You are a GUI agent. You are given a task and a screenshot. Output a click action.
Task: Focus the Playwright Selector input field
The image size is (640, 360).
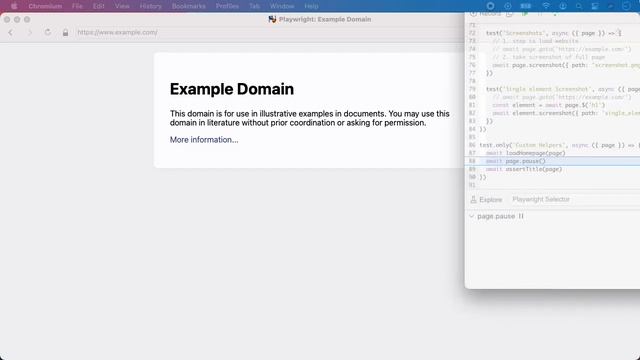coord(576,200)
